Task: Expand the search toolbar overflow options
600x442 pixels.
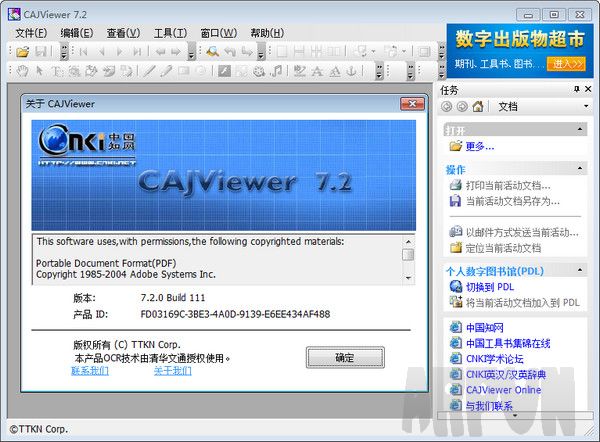Action: [261, 52]
